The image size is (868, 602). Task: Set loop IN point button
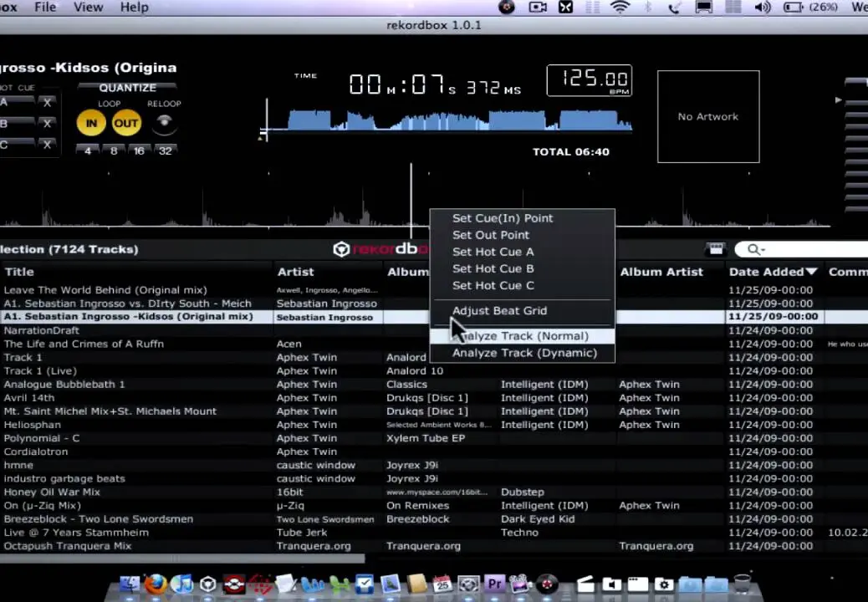[91, 123]
